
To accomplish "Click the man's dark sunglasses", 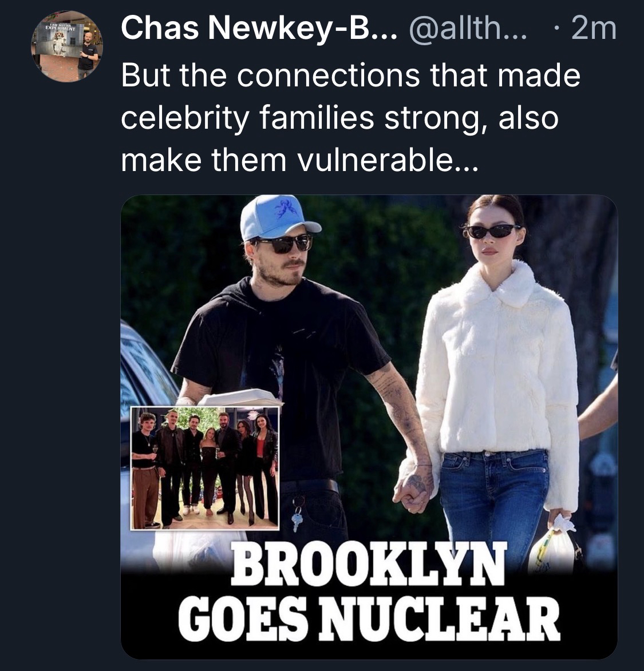I will [283, 243].
